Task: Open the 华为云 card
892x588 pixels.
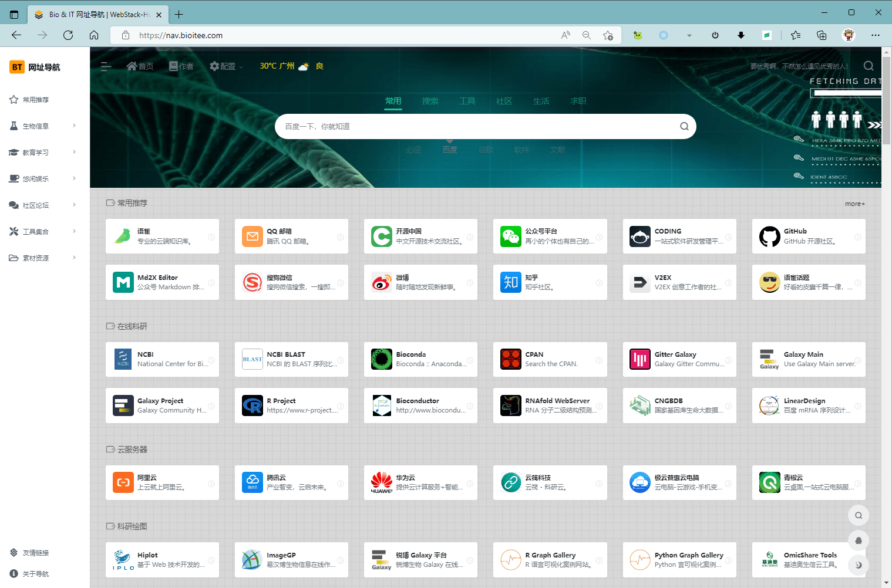Action: point(420,482)
